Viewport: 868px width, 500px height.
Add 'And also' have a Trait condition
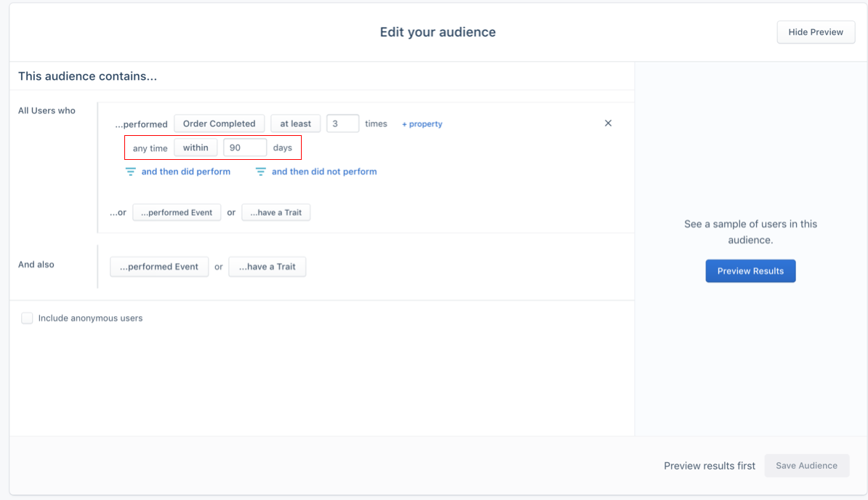(x=268, y=267)
